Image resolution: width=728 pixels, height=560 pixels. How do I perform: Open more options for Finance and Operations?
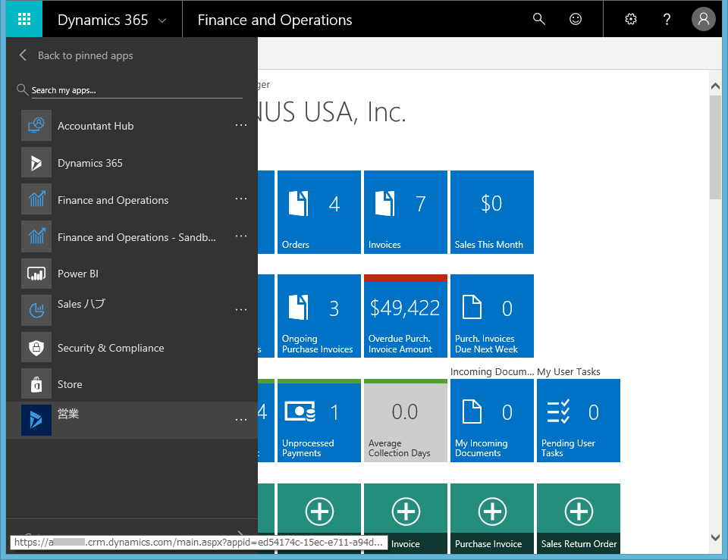[241, 199]
